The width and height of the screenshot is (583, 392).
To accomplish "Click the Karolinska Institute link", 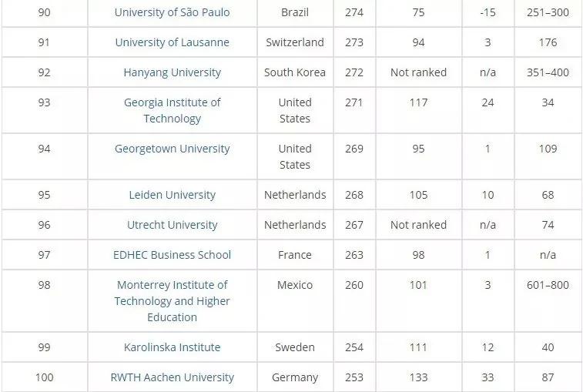I will click(173, 347).
